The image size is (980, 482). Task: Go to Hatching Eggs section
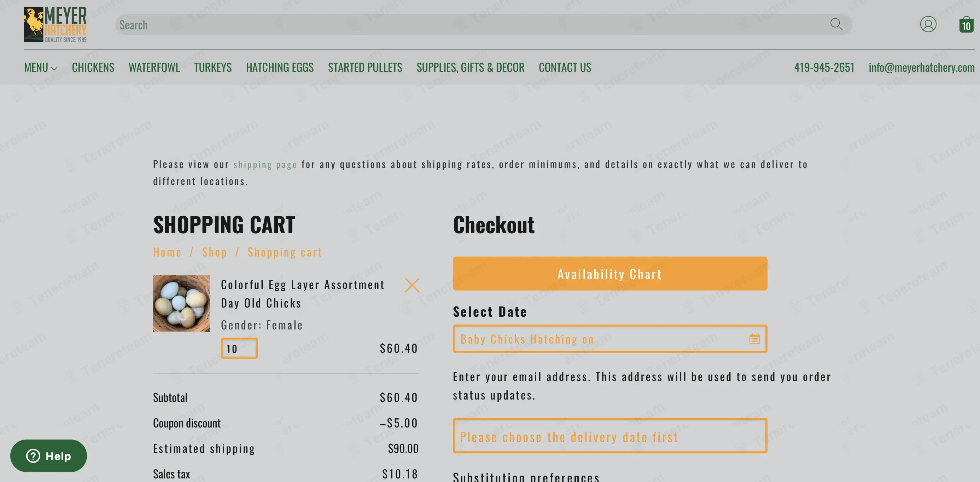[280, 68]
